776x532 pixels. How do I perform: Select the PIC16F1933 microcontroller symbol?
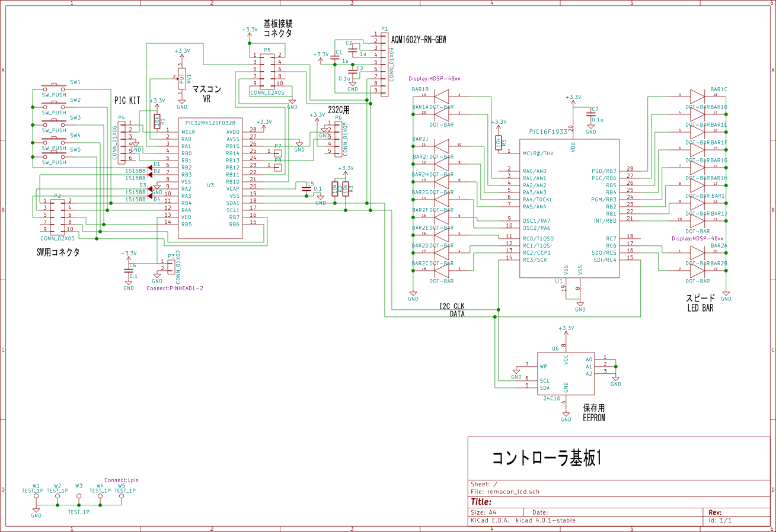point(569,207)
